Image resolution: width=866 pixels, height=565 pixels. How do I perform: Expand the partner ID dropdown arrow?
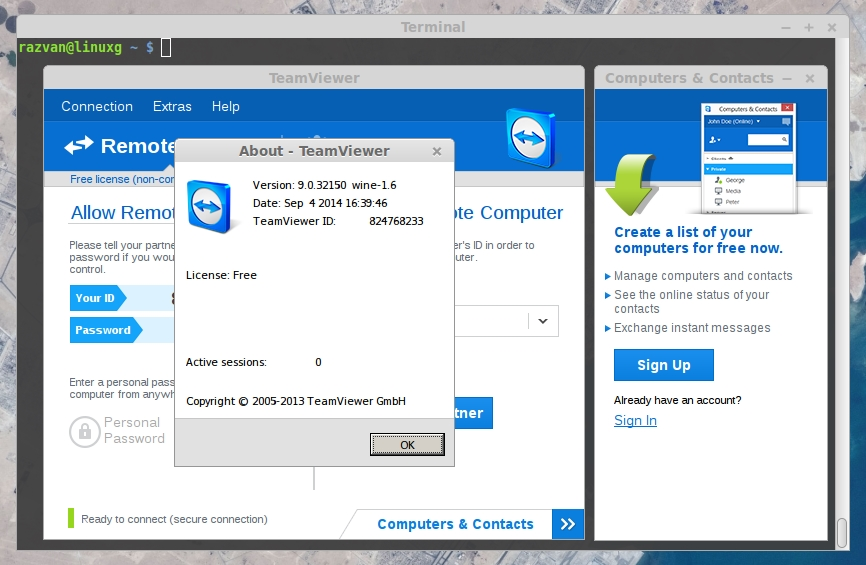tap(543, 321)
